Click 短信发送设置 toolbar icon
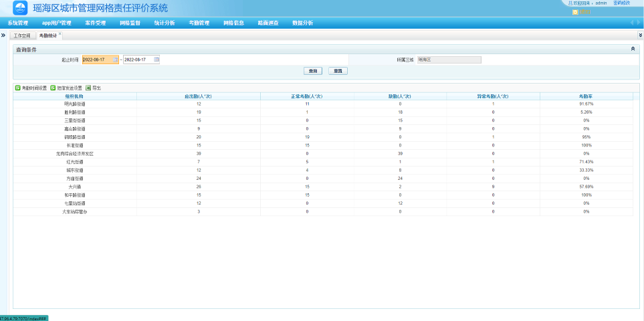 53,88
